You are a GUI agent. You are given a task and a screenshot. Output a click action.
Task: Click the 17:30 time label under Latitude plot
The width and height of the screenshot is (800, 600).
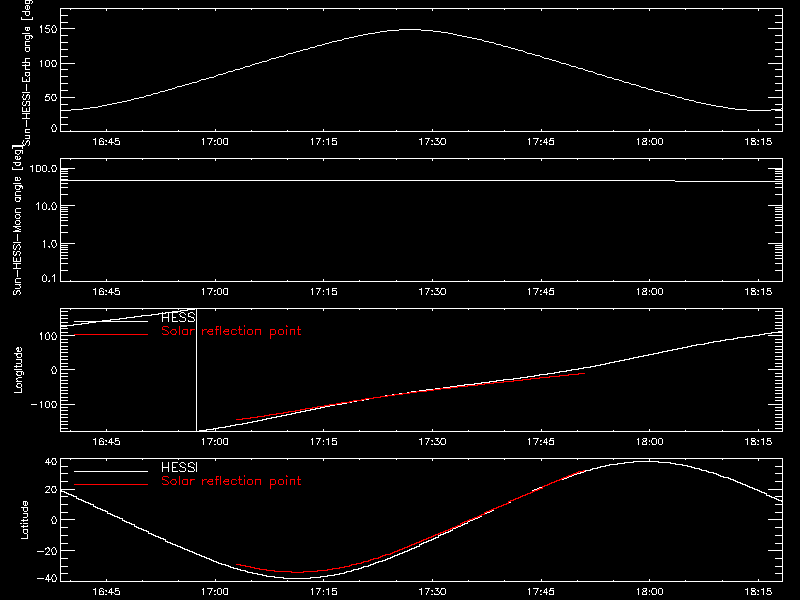coord(432,592)
